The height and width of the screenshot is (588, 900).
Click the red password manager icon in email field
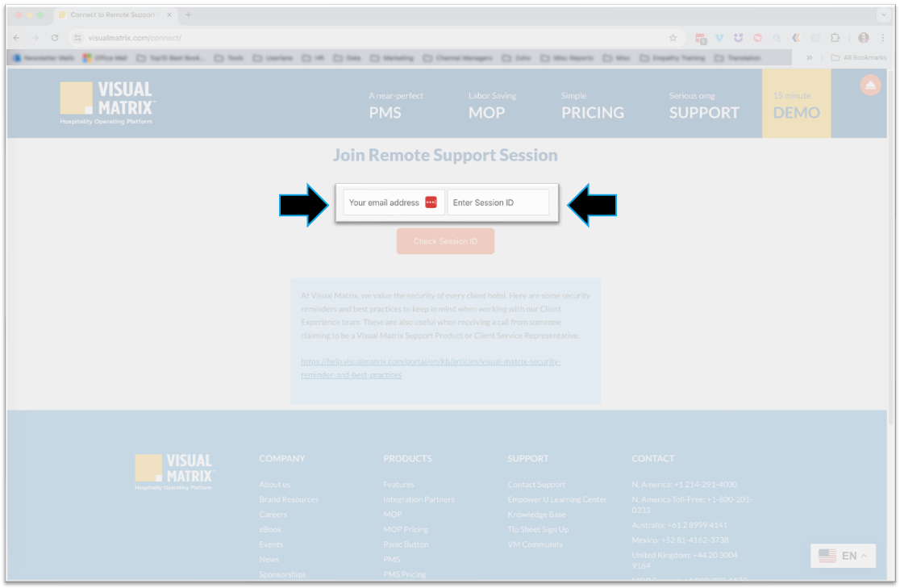coord(431,202)
